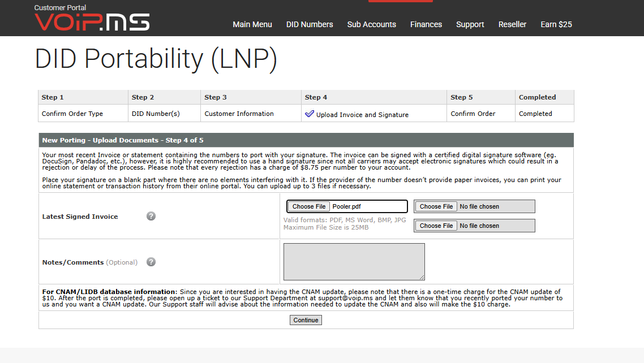Open the Sub Accounts menu

pos(372,25)
